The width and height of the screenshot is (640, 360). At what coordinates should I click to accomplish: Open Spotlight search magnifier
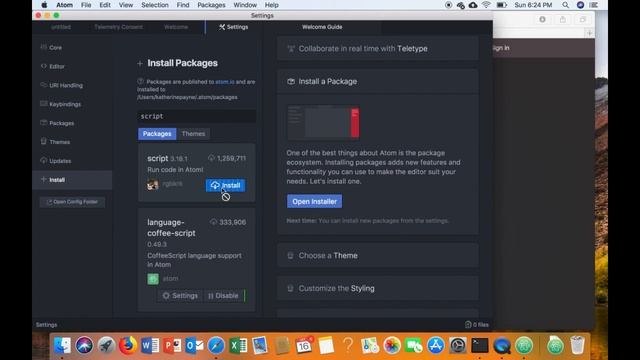click(x=565, y=5)
